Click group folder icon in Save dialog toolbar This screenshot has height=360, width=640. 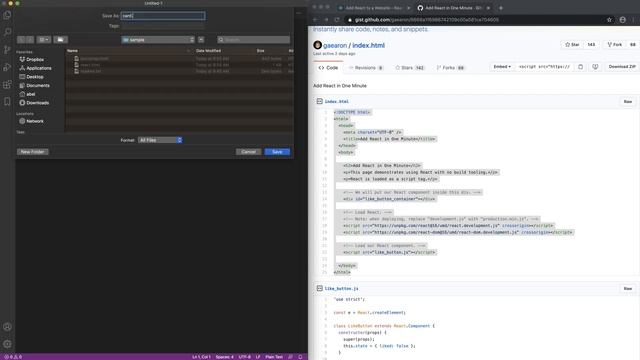click(x=60, y=40)
